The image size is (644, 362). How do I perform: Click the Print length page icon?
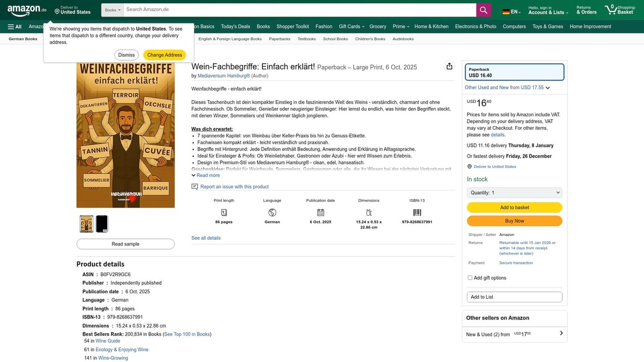click(223, 212)
